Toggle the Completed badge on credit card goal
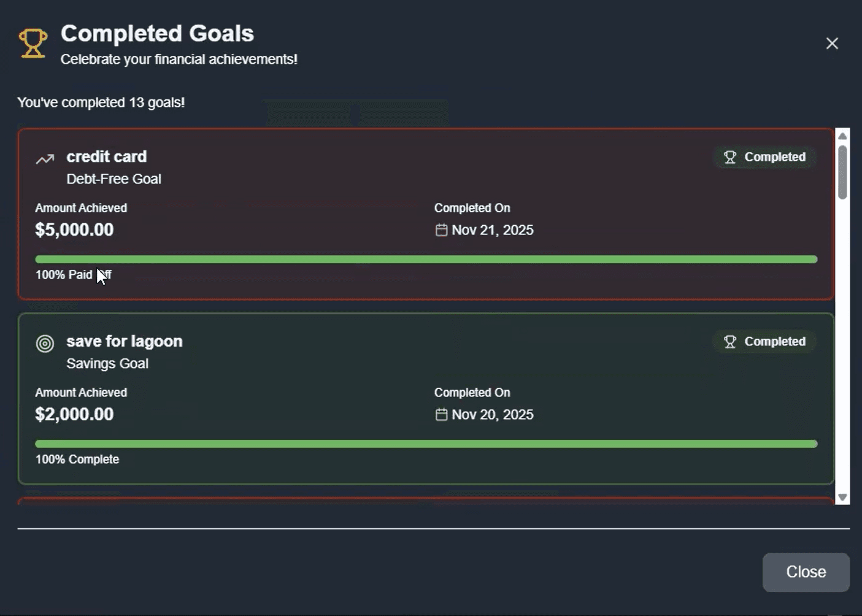Viewport: 862px width, 616px height. click(764, 157)
